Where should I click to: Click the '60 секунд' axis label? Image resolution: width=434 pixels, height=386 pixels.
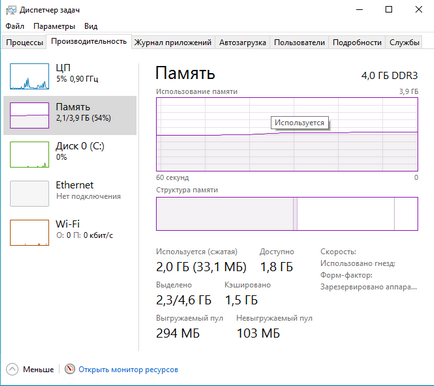coord(172,177)
